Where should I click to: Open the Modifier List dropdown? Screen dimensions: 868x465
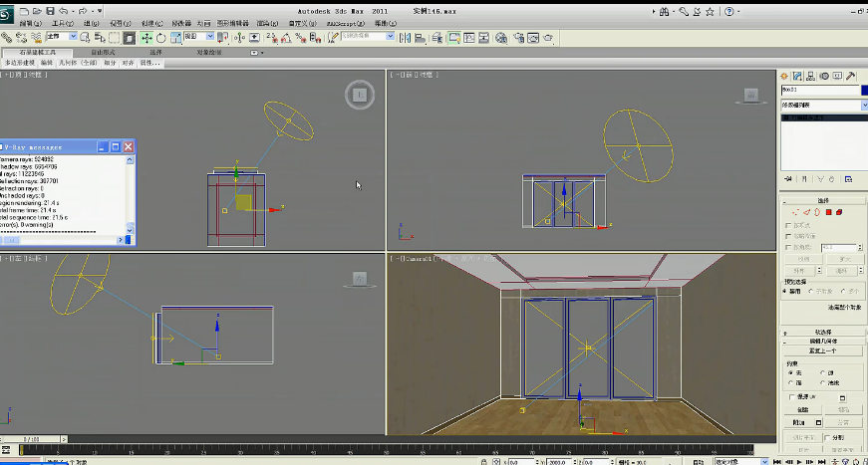pos(823,105)
